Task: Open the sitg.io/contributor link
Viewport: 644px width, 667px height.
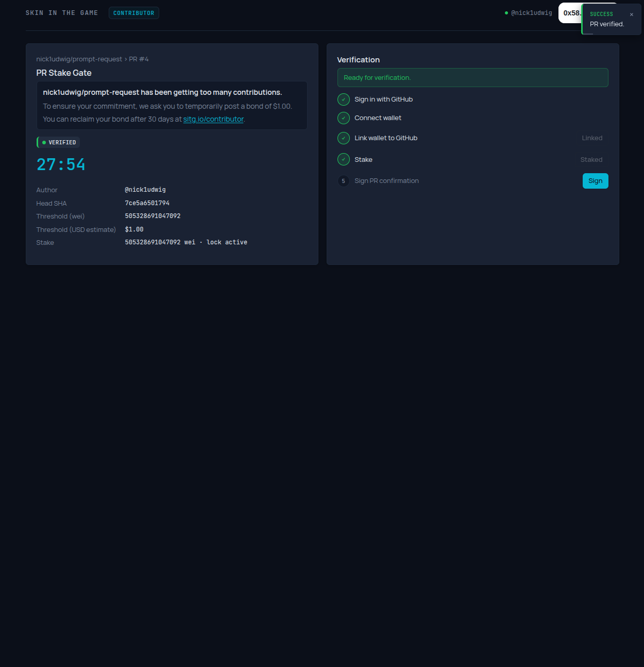Action: [213, 119]
